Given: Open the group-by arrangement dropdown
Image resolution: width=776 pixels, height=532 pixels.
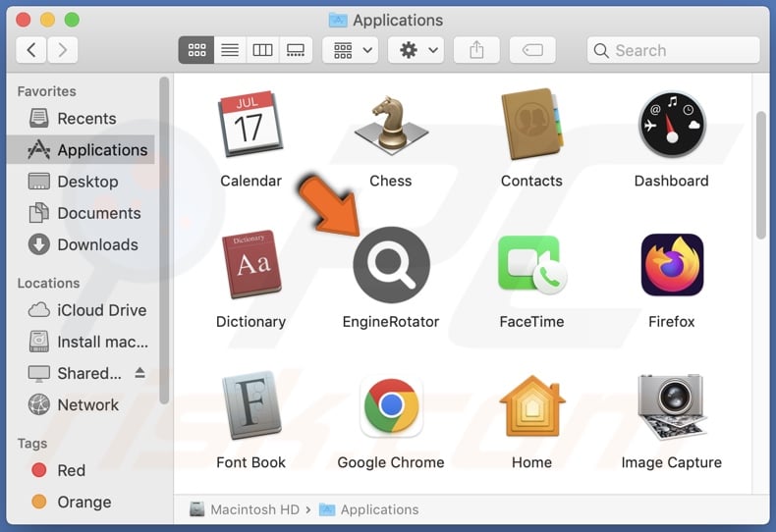Looking at the screenshot, I should (x=351, y=50).
